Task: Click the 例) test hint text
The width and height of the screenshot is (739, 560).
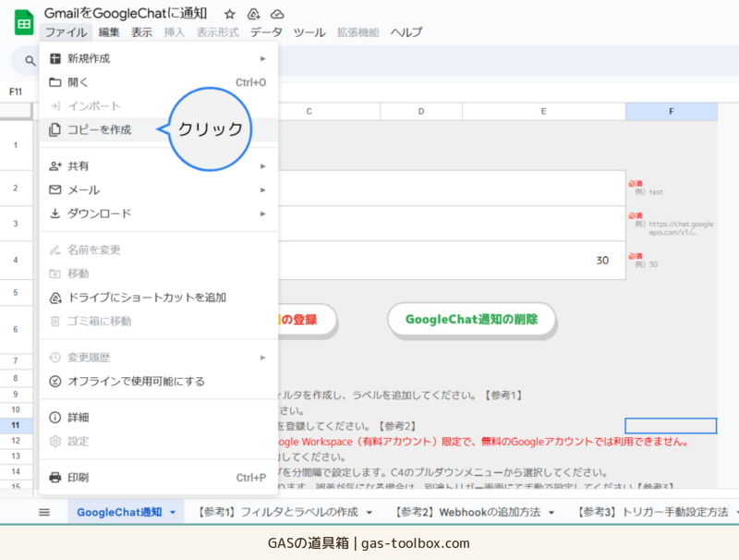Action: pos(648,192)
